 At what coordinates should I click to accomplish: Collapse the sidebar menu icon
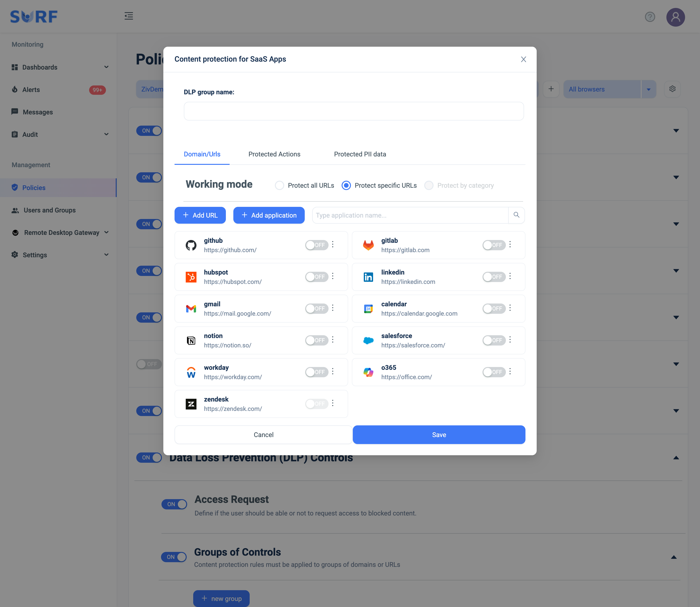click(x=129, y=16)
